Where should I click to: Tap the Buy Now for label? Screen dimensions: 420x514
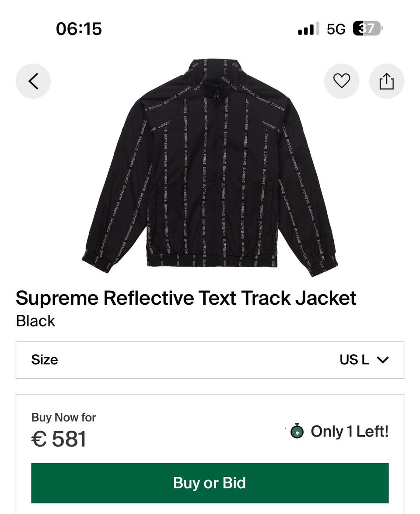[x=63, y=417]
